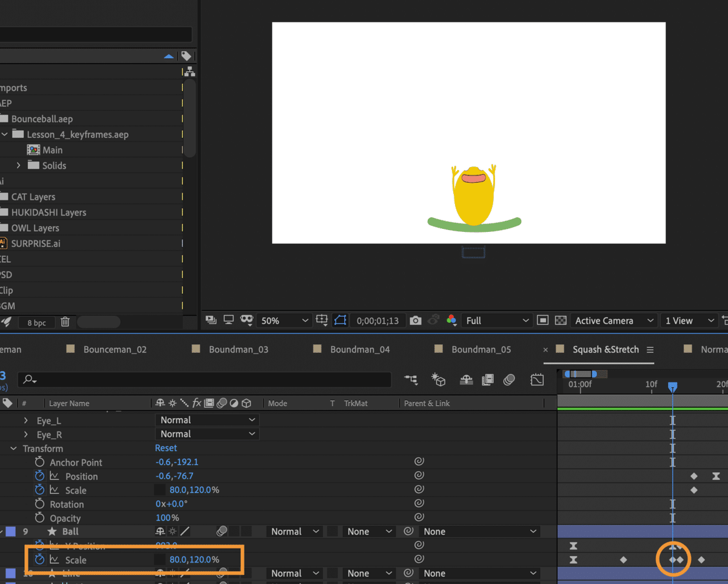The height and width of the screenshot is (584, 728).
Task: Switch to the Bounceman_02 tab
Action: coord(115,349)
